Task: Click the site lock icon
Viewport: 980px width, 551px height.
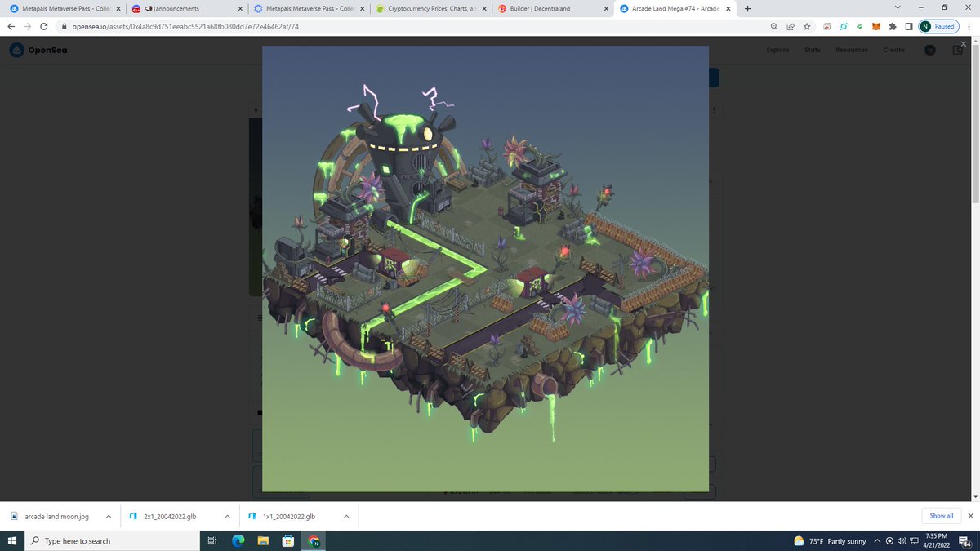Action: pyautogui.click(x=65, y=26)
